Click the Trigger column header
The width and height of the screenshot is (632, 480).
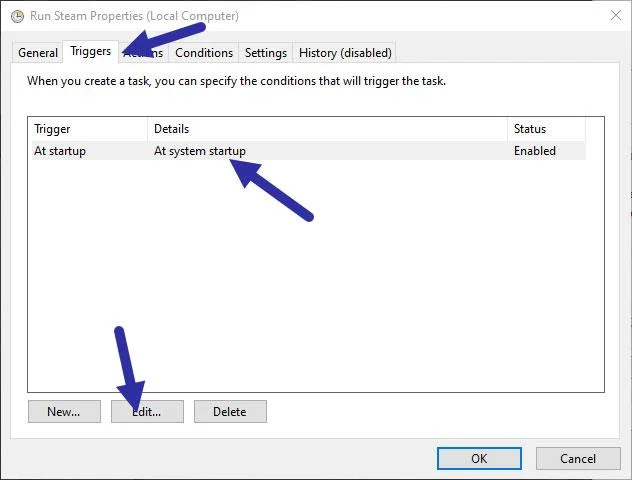(89, 129)
